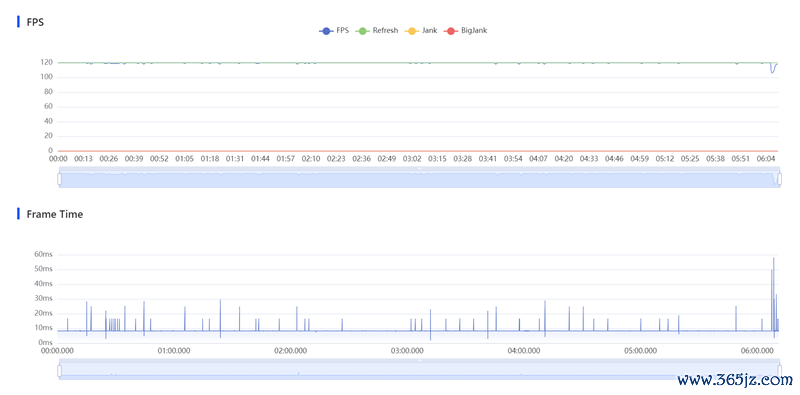The image size is (800, 395).
Task: Click the right handle of Frame Time zoom slider
Action: point(779,371)
